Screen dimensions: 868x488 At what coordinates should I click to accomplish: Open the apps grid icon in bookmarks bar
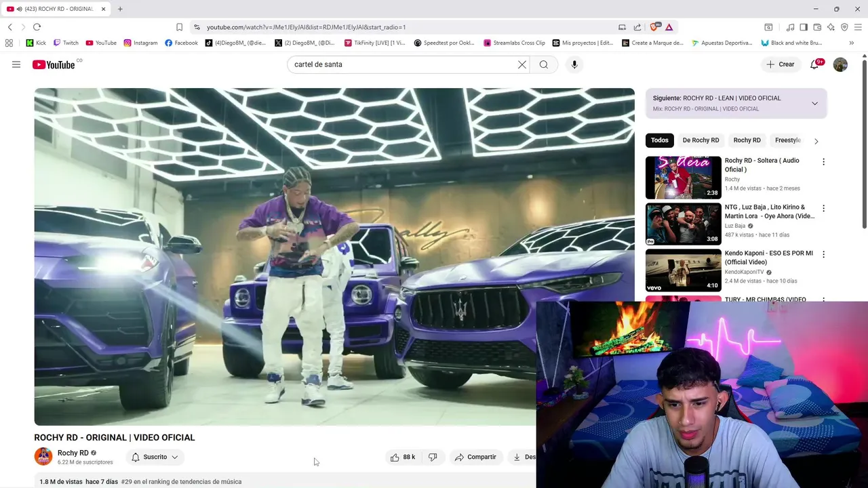[x=9, y=43]
